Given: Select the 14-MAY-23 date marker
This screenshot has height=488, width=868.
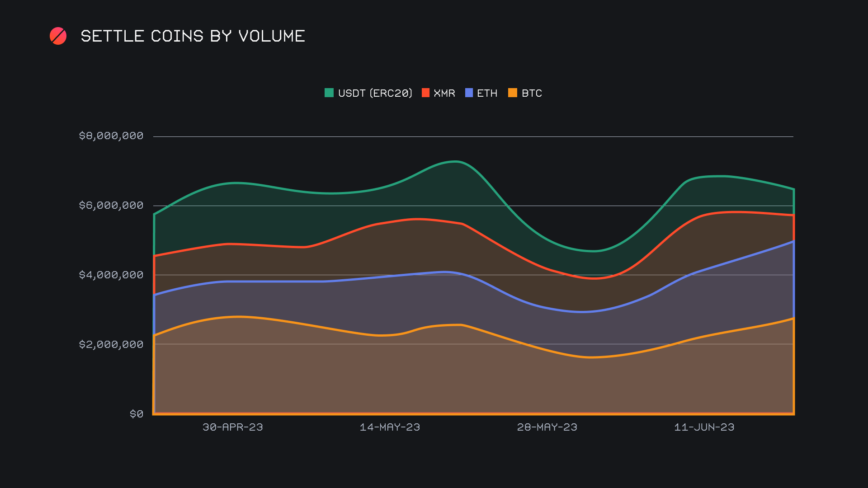Looking at the screenshot, I should tap(390, 427).
